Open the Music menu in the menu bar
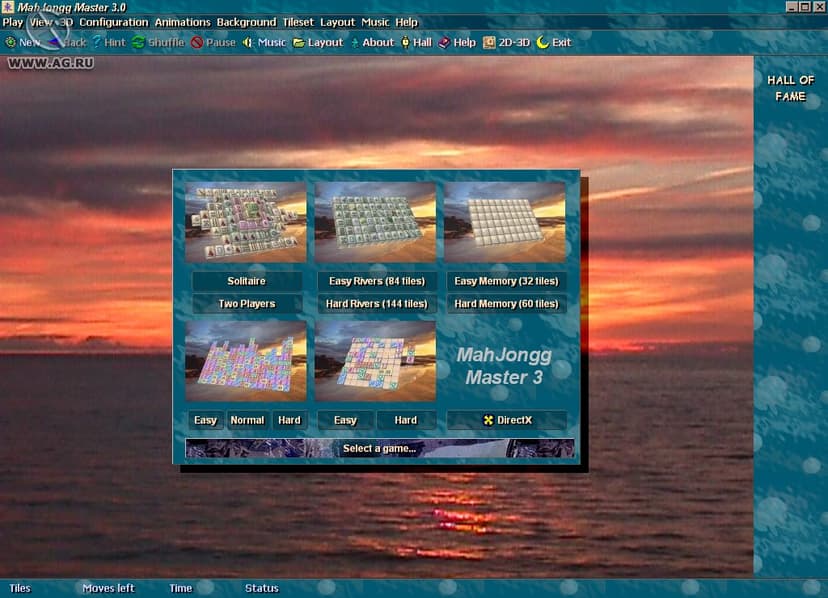The height and width of the screenshot is (598, 828). 375,22
